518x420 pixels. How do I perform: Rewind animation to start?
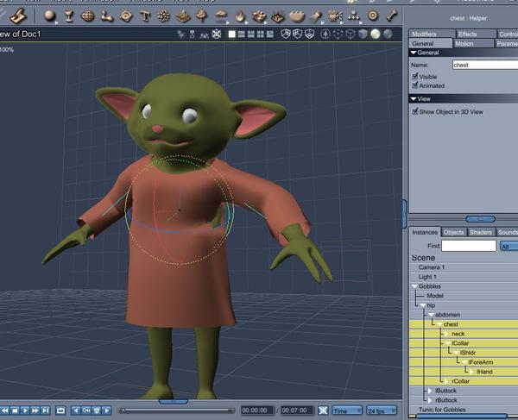pos(4,411)
